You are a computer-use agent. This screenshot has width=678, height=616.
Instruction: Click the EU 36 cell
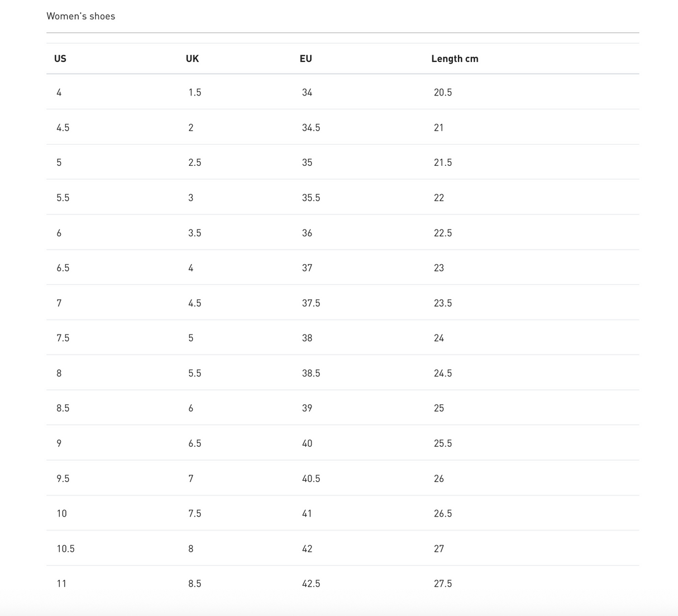(x=307, y=233)
